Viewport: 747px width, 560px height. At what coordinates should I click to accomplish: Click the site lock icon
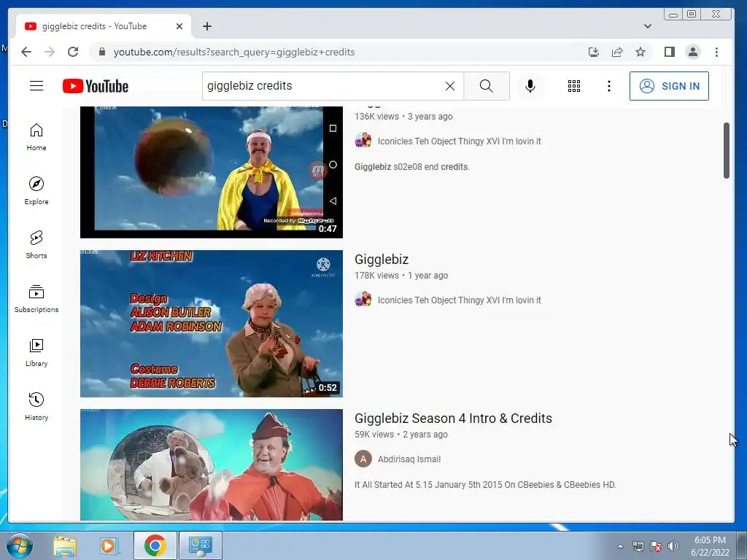click(x=101, y=52)
